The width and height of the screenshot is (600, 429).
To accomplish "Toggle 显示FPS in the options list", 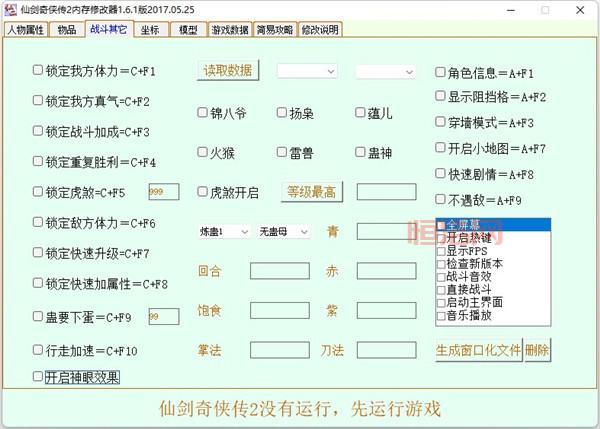I will [442, 251].
